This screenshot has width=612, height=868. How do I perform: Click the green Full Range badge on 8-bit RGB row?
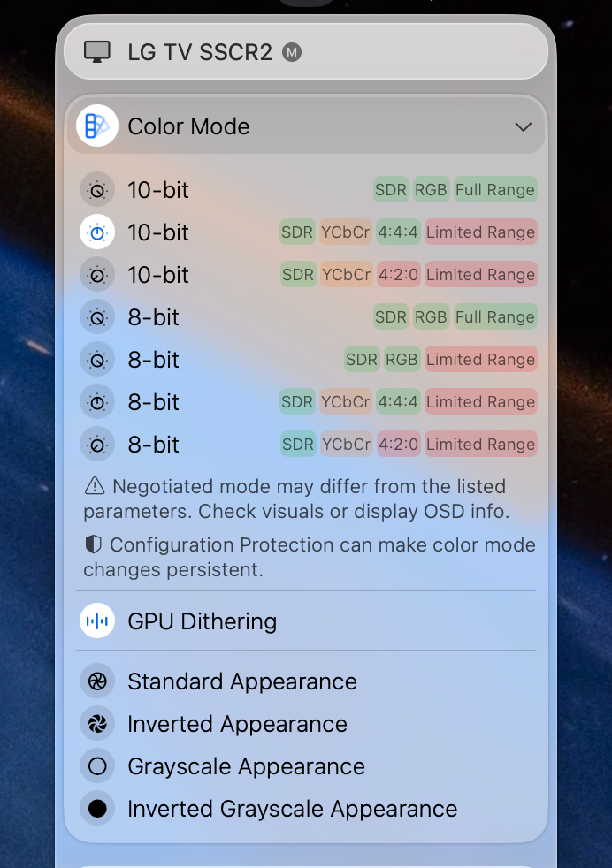coord(494,316)
